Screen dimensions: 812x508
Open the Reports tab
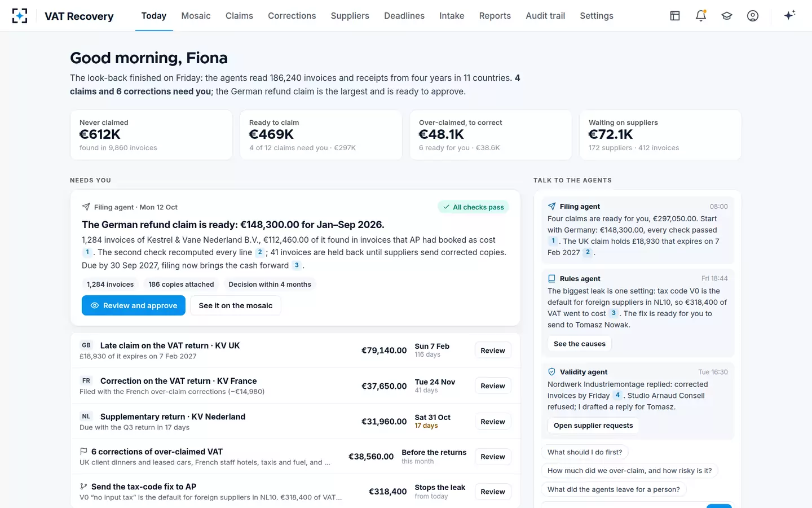tap(495, 16)
